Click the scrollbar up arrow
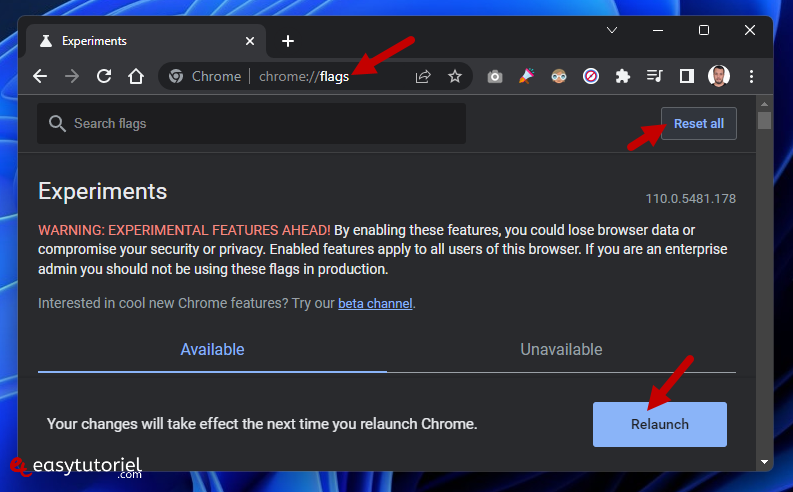Image resolution: width=793 pixels, height=492 pixels. pos(764,104)
